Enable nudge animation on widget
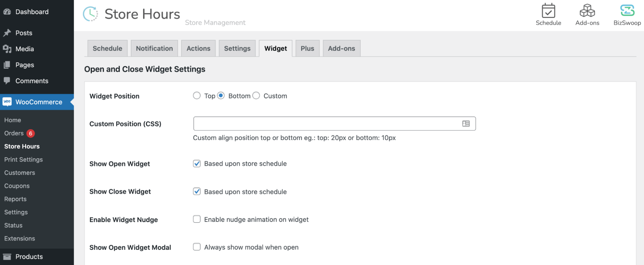Viewport: 644px width, 265px height. click(x=197, y=219)
